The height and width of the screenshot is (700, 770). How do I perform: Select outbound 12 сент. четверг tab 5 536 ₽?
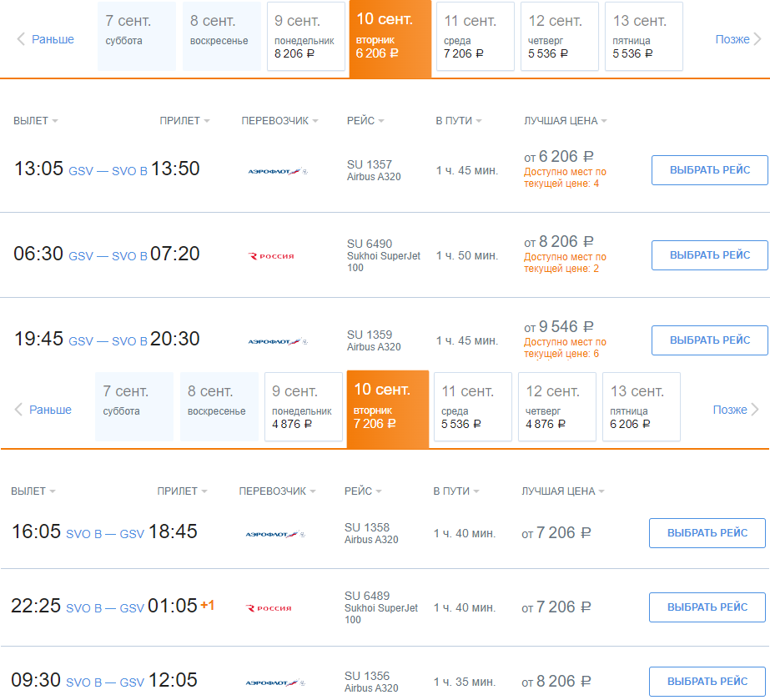tap(560, 37)
